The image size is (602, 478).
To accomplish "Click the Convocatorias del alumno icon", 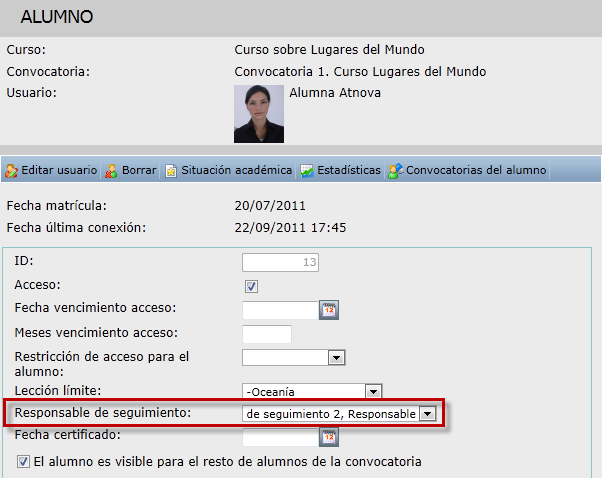I will pyautogui.click(x=395, y=171).
